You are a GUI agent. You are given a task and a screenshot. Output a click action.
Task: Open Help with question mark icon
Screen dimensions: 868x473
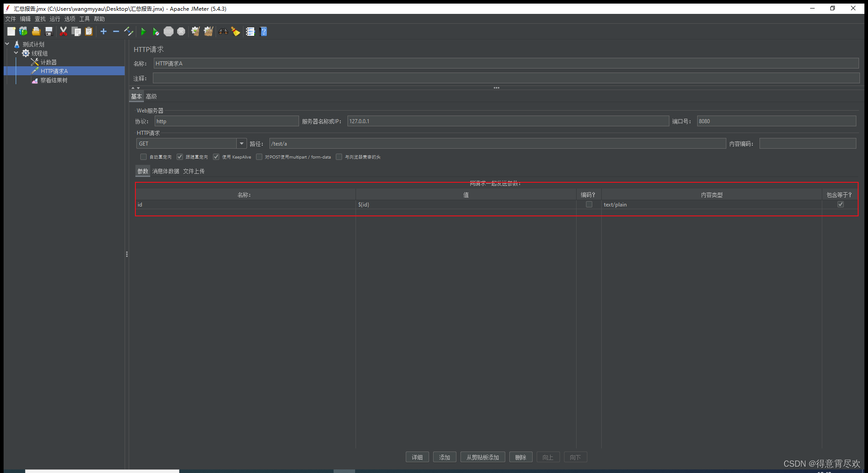(x=264, y=31)
